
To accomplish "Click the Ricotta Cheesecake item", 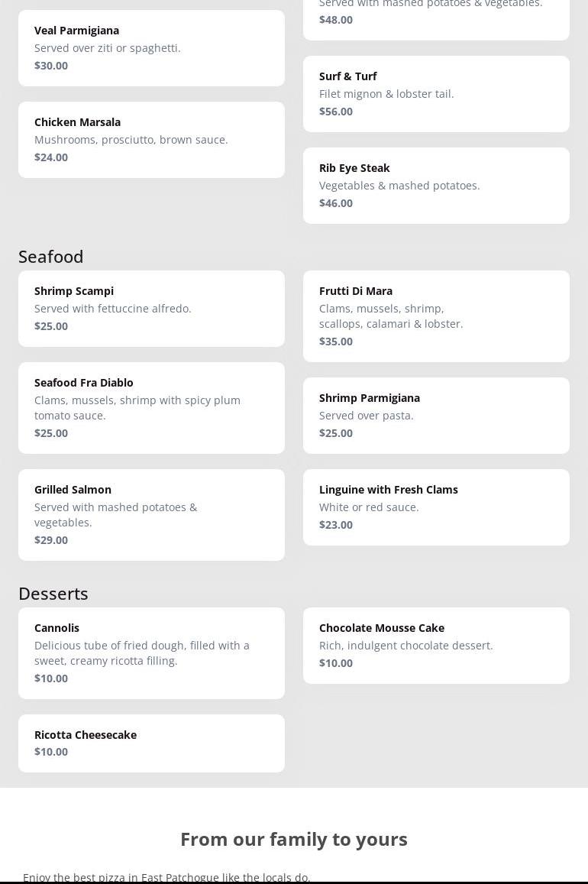I will tap(151, 743).
